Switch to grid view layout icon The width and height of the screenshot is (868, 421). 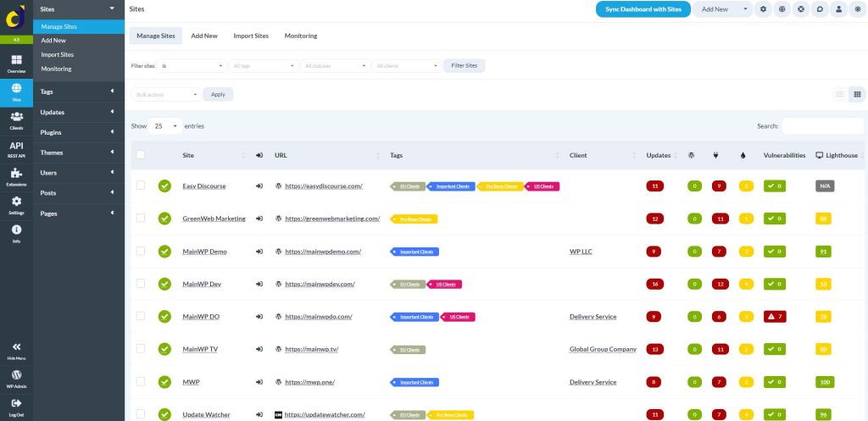tap(857, 94)
